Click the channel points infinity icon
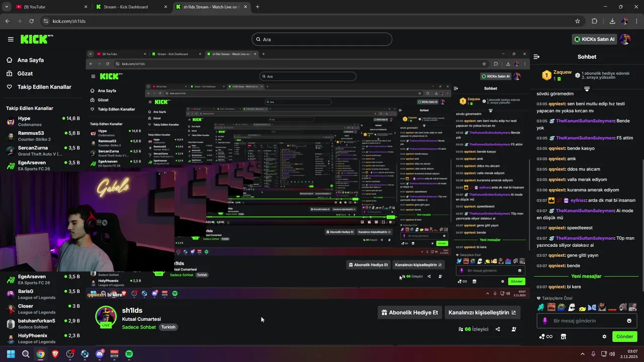The width and height of the screenshot is (644, 362). pyautogui.click(x=545, y=336)
